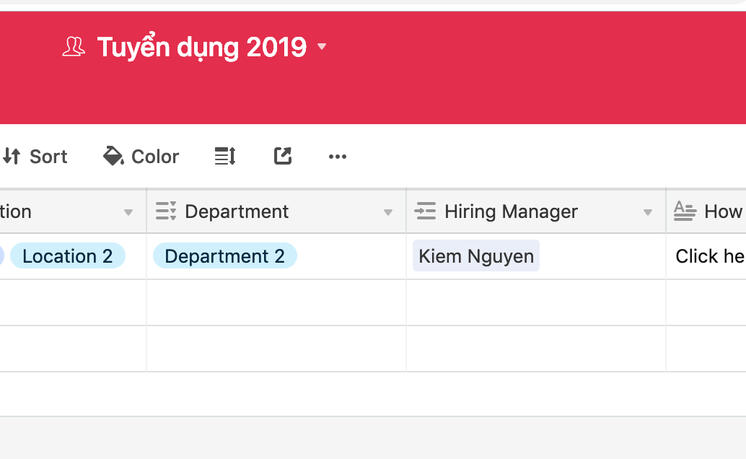Click the Kiem Nguyen linked record

476,256
